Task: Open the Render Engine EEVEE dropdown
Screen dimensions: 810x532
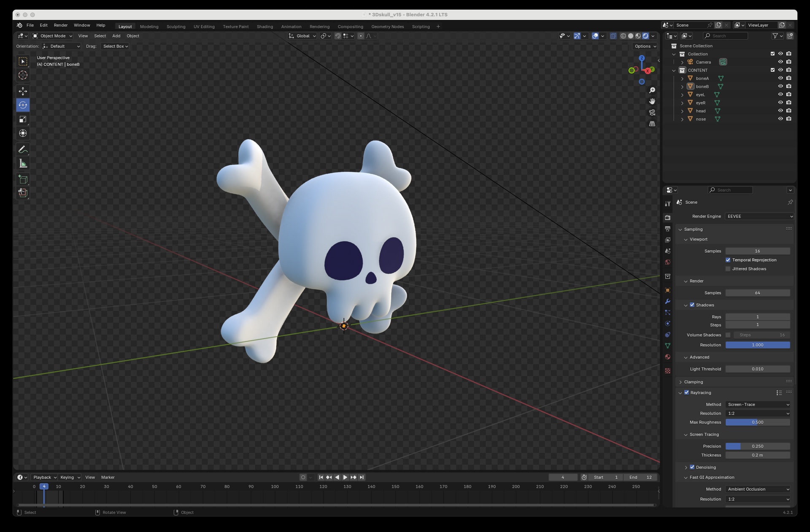Action: click(759, 216)
